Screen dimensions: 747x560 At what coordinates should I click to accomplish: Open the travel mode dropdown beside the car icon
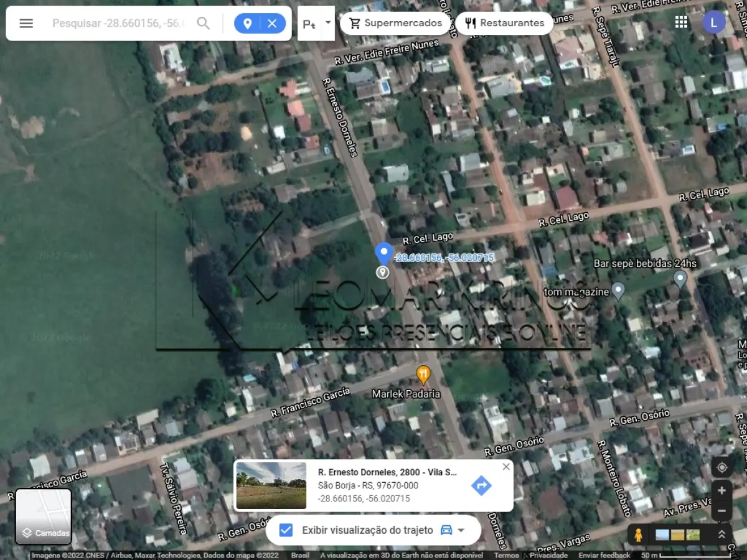click(x=461, y=530)
